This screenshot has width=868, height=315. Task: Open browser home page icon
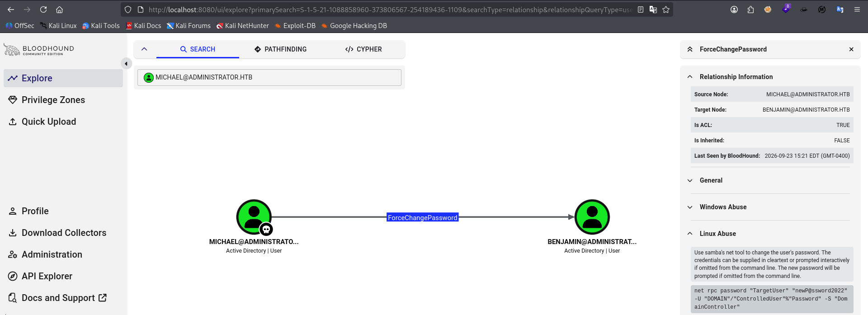click(59, 9)
